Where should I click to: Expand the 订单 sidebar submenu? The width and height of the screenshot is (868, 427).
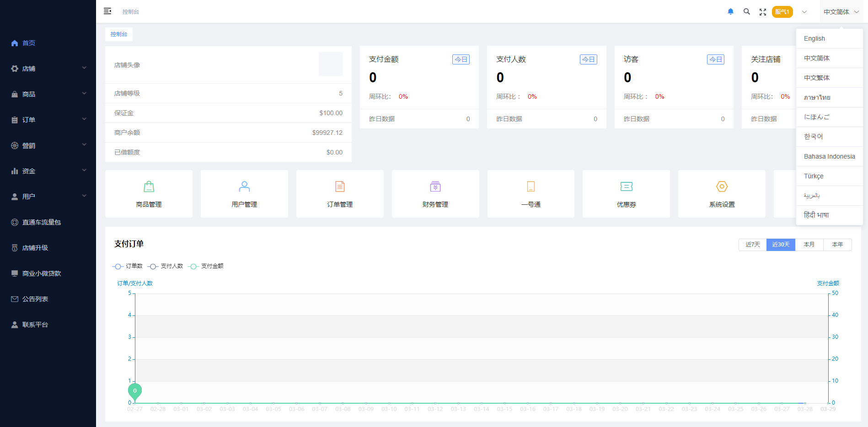click(x=48, y=120)
